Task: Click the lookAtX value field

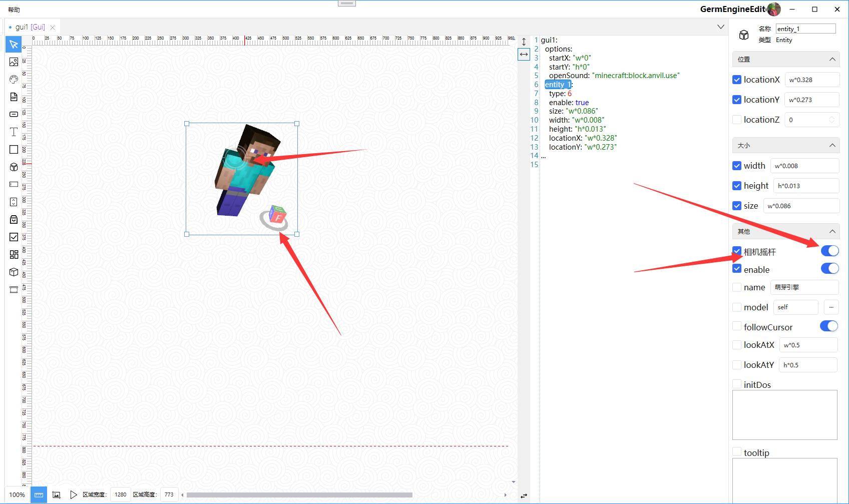Action: coord(808,345)
